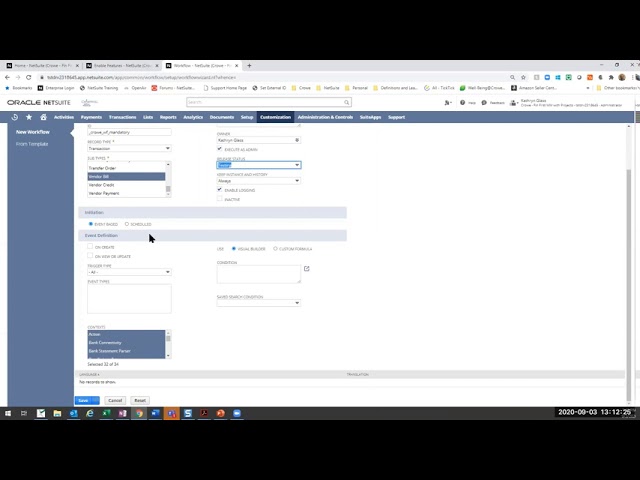Expand the Save button dropdown arrow
This screenshot has width=640, height=480.
pyautogui.click(x=96, y=400)
